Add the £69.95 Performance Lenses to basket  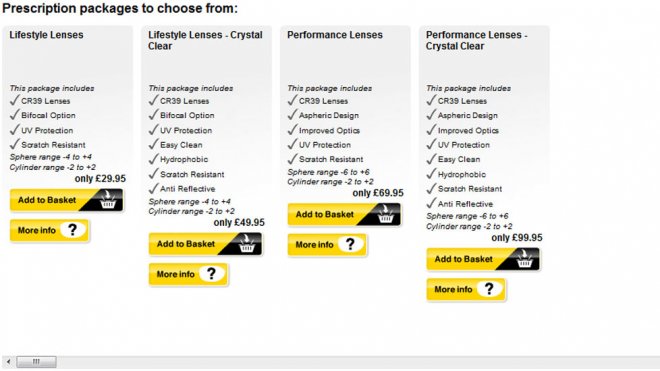coord(344,215)
